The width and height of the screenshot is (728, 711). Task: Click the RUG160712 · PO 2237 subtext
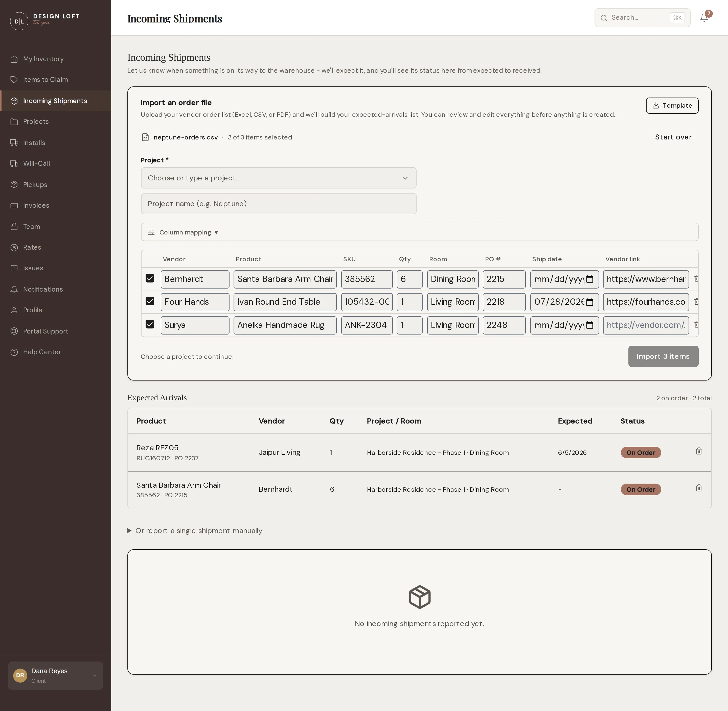(167, 458)
